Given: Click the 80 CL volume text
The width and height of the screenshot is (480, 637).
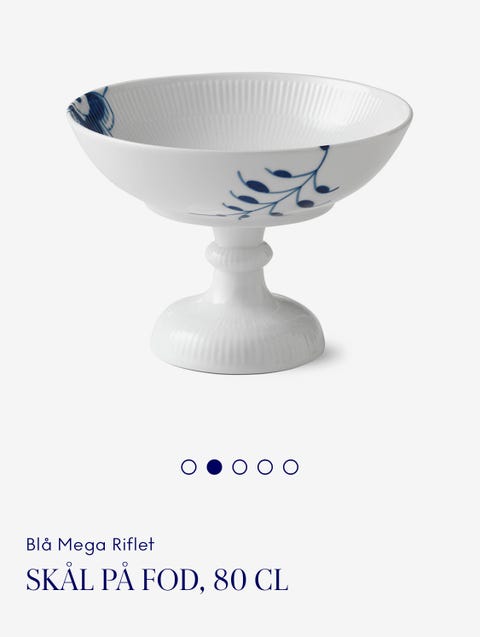Looking at the screenshot, I should click(251, 580).
